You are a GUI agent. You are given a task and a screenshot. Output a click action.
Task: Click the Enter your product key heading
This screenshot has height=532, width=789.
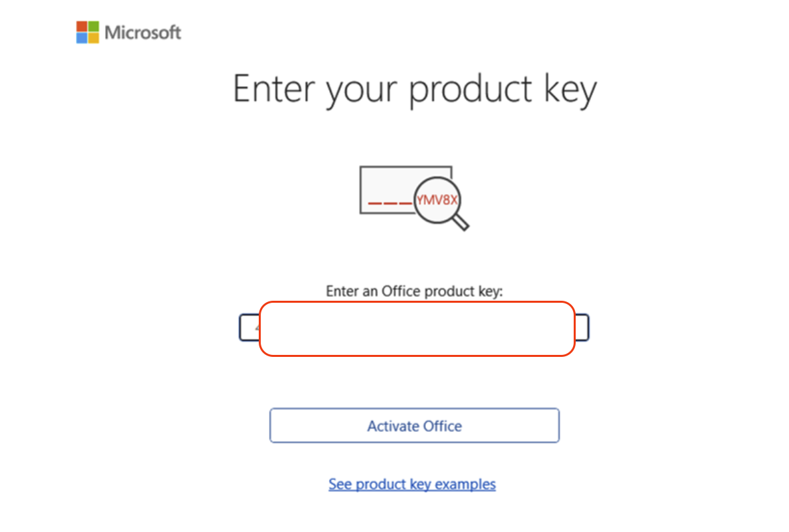pos(415,88)
